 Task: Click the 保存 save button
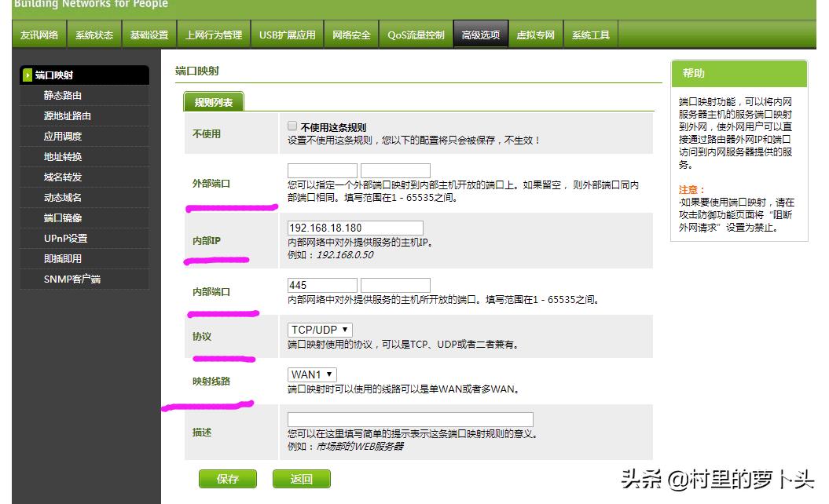pyautogui.click(x=227, y=479)
